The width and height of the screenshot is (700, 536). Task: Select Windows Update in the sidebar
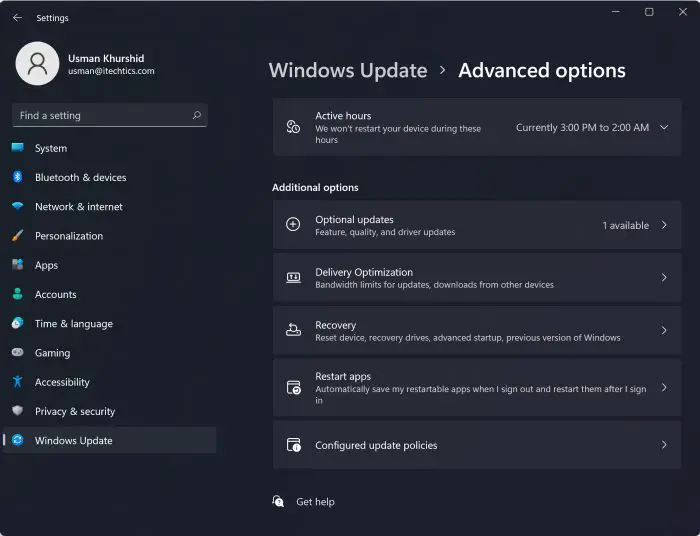point(109,440)
